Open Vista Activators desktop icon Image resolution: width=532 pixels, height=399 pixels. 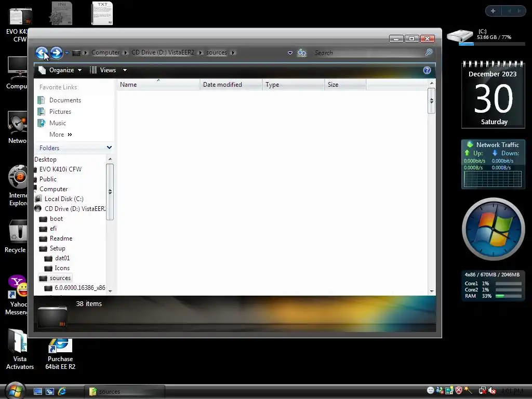point(20,350)
